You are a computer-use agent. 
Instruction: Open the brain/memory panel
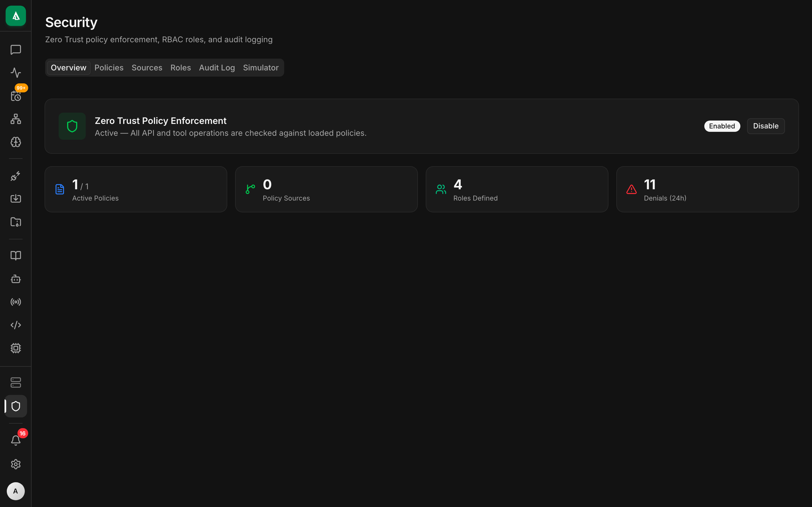click(x=16, y=142)
